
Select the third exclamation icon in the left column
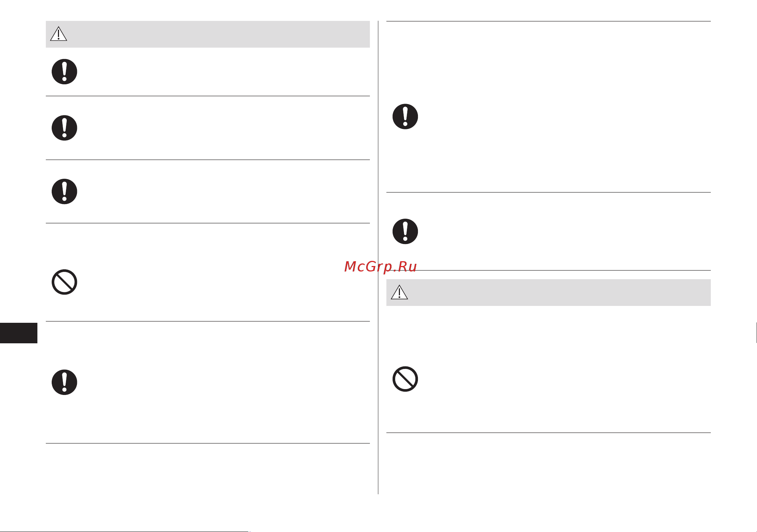pos(64,192)
